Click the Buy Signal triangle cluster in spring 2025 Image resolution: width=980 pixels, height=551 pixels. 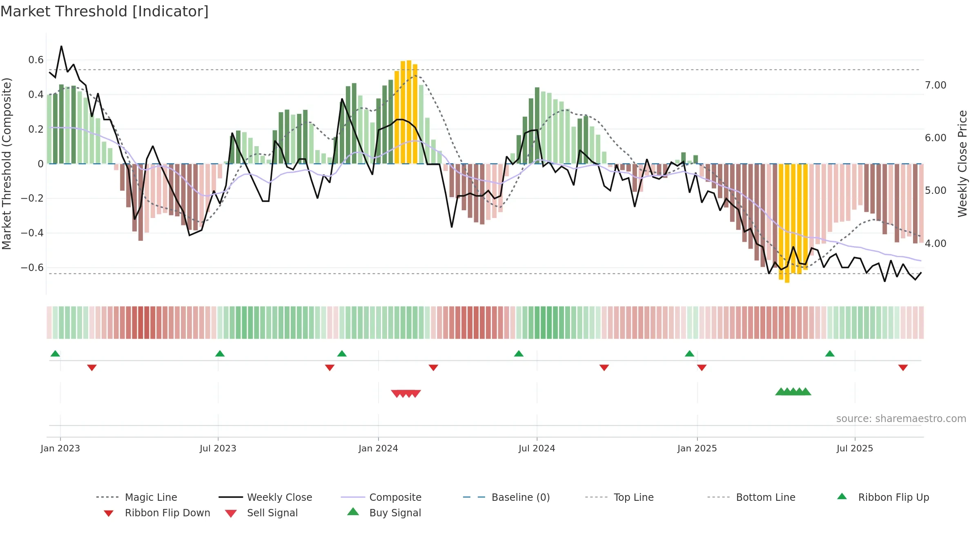pyautogui.click(x=793, y=391)
